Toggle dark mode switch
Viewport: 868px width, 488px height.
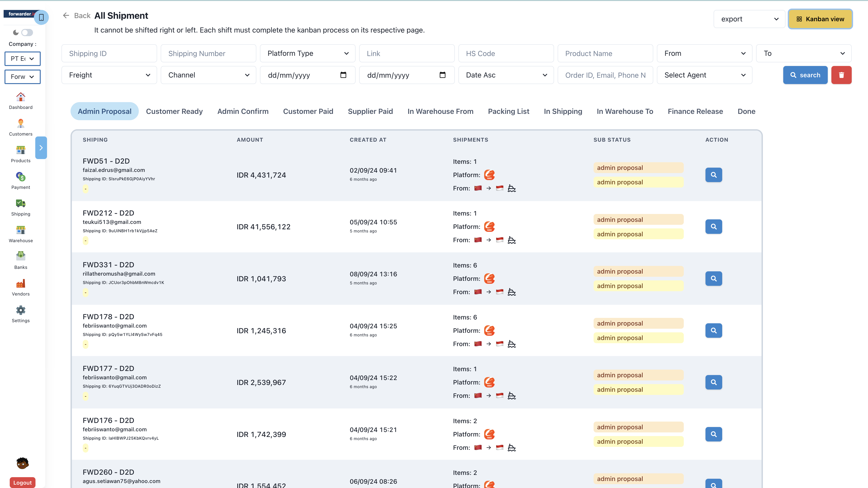coord(27,33)
